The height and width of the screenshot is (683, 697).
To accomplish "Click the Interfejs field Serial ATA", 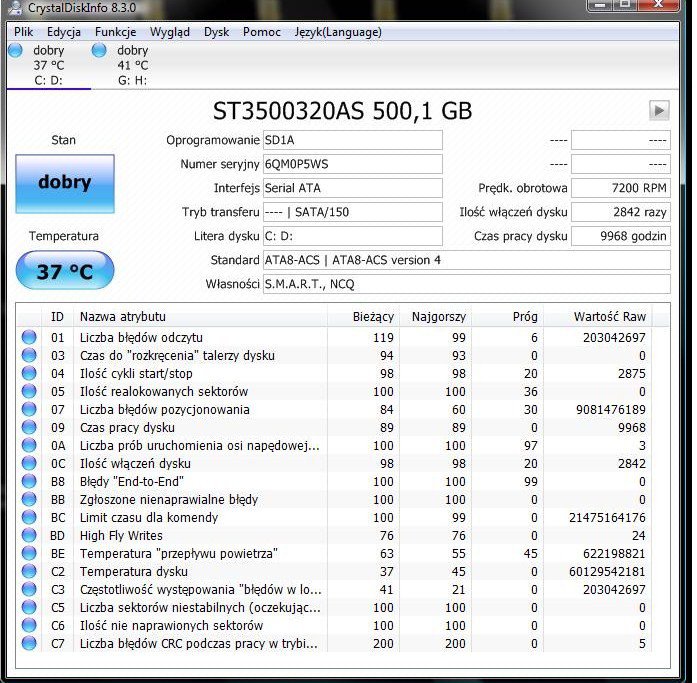I will coord(353,188).
